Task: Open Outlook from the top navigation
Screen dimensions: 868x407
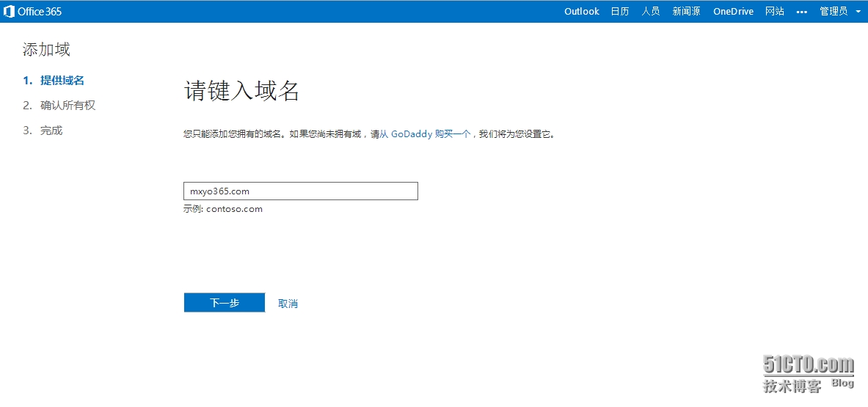Action: [581, 12]
